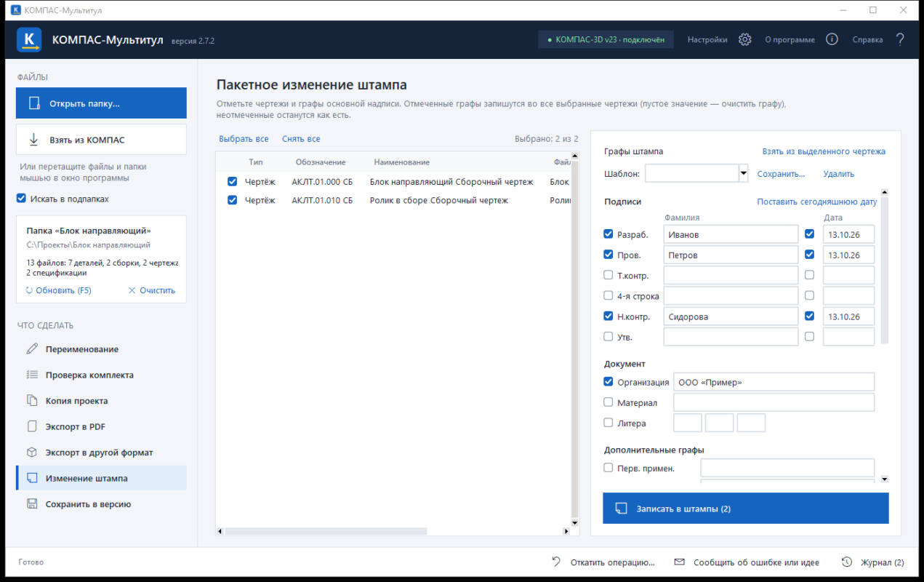The height and width of the screenshot is (582, 924).
Task: Click the checklist icon for Проверка комплекта
Action: (32, 375)
